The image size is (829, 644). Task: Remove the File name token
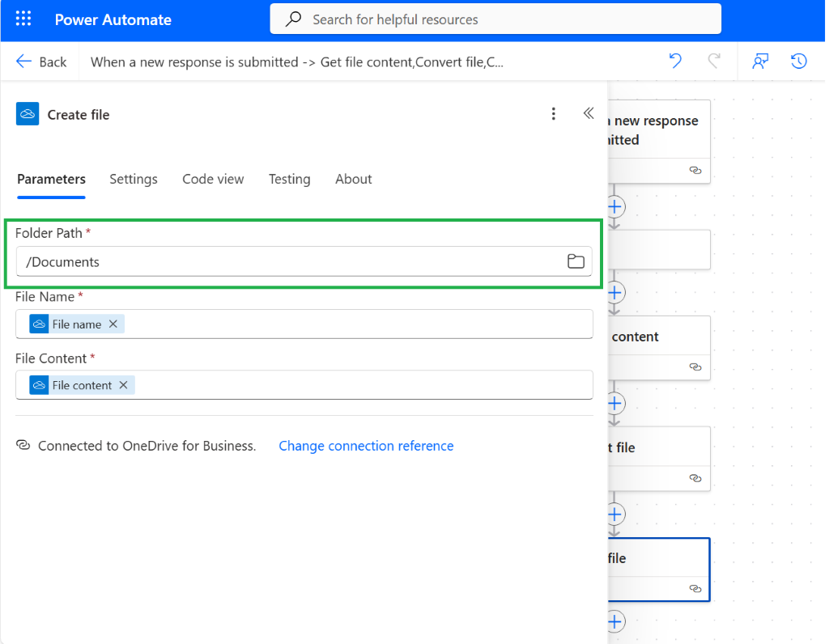(113, 324)
